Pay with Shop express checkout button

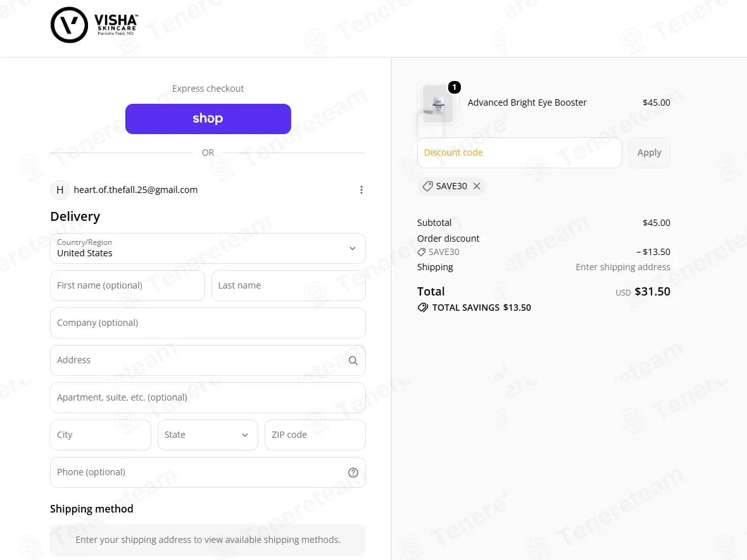208,118
